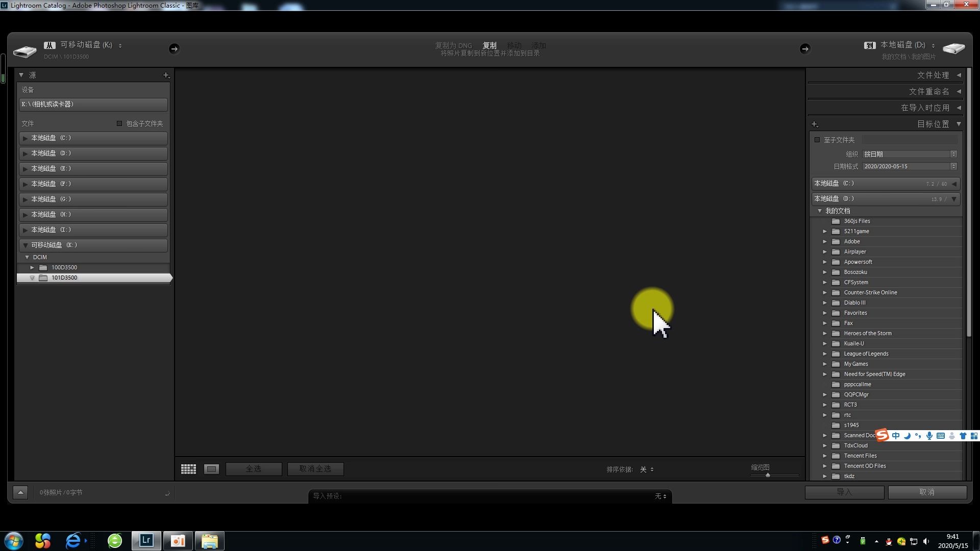Select 移动 import mode
This screenshot has height=551, width=980.
(514, 45)
